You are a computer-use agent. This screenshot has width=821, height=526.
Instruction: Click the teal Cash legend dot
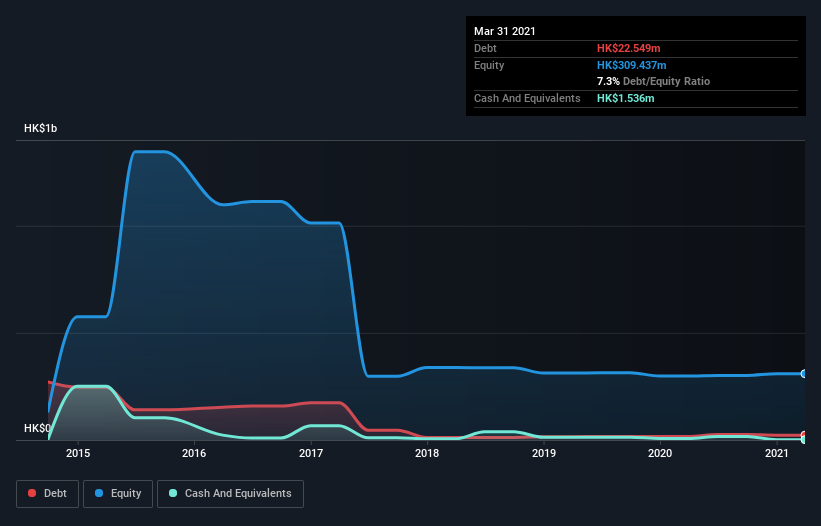173,493
